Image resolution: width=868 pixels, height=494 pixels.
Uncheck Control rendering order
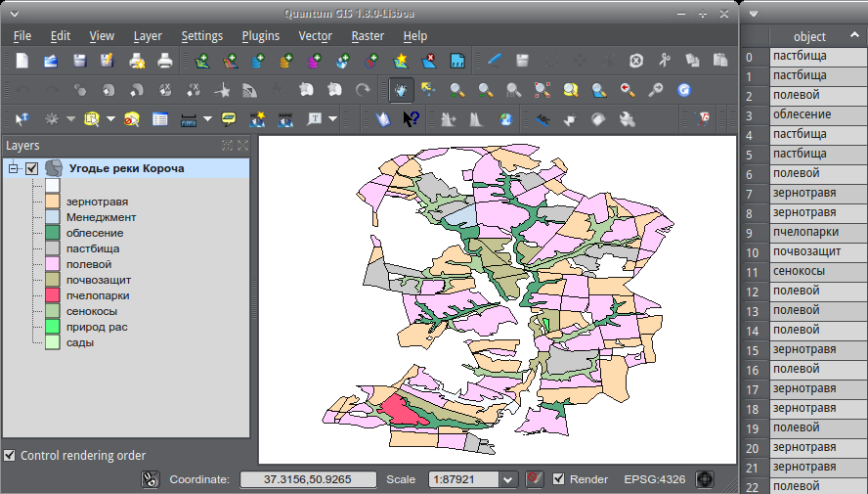(x=10, y=455)
